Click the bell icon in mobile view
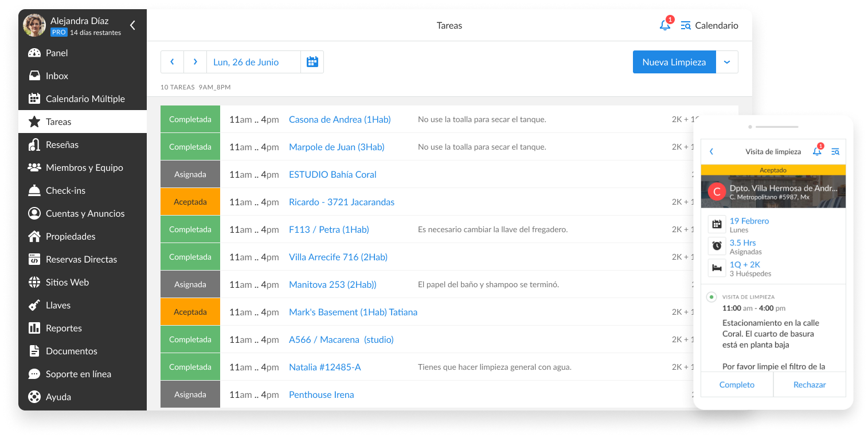The height and width of the screenshot is (438, 868). 817,151
